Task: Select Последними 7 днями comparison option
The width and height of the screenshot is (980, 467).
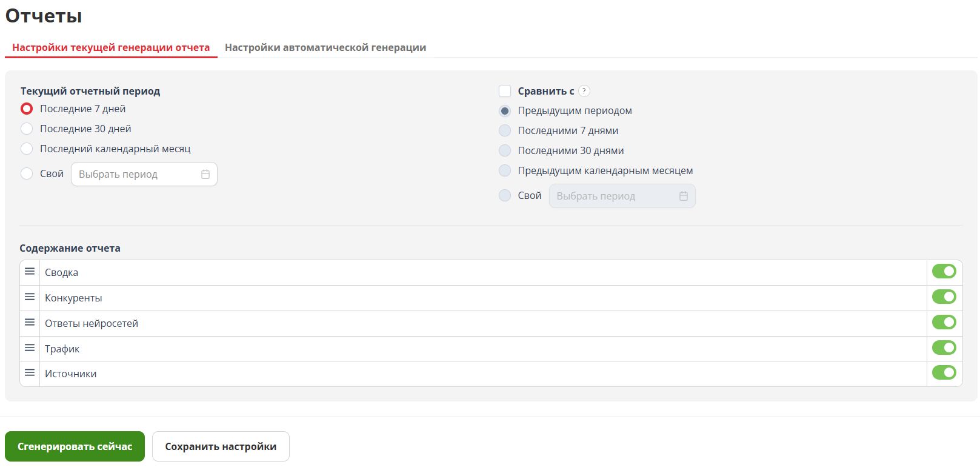Action: point(505,130)
